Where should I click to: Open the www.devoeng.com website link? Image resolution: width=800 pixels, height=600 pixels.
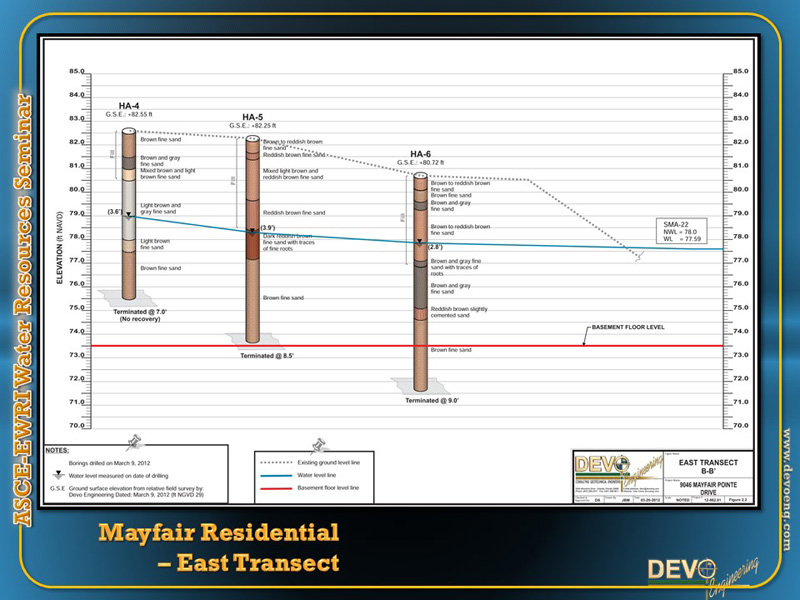tap(787, 490)
